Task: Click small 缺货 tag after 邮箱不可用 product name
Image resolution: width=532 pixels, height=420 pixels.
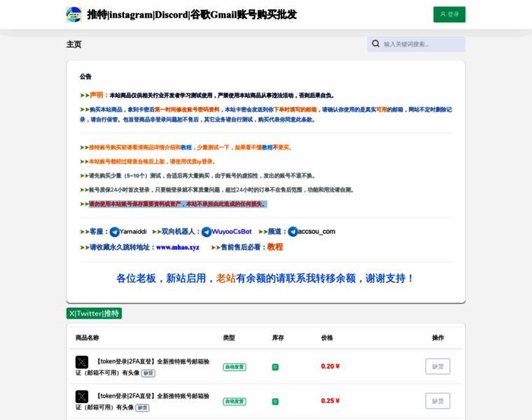Action: (x=148, y=373)
